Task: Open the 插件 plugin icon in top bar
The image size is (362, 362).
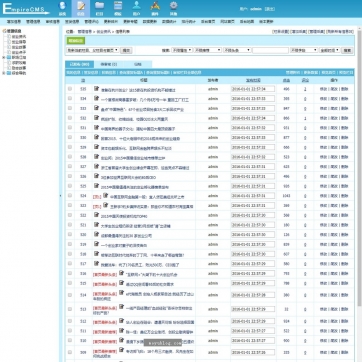Action: [155, 8]
